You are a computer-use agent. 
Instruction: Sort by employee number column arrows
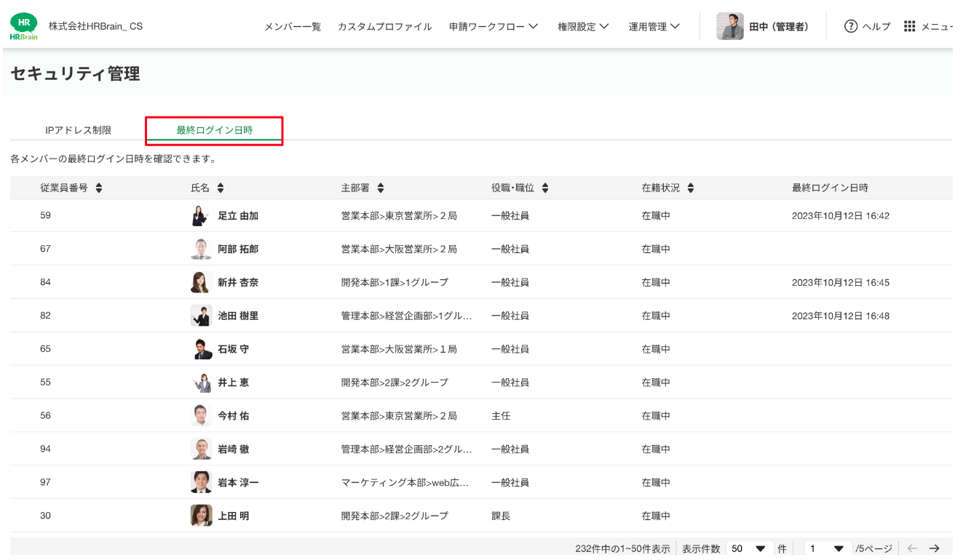(99, 188)
